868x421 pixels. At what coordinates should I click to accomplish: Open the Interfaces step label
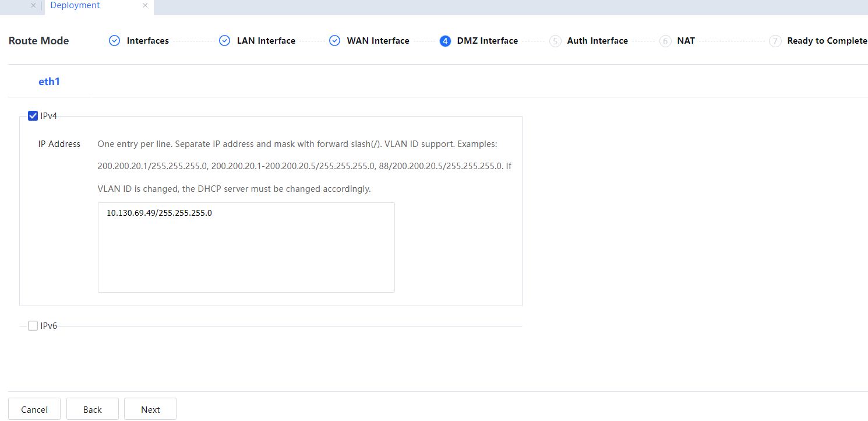pyautogui.click(x=148, y=41)
